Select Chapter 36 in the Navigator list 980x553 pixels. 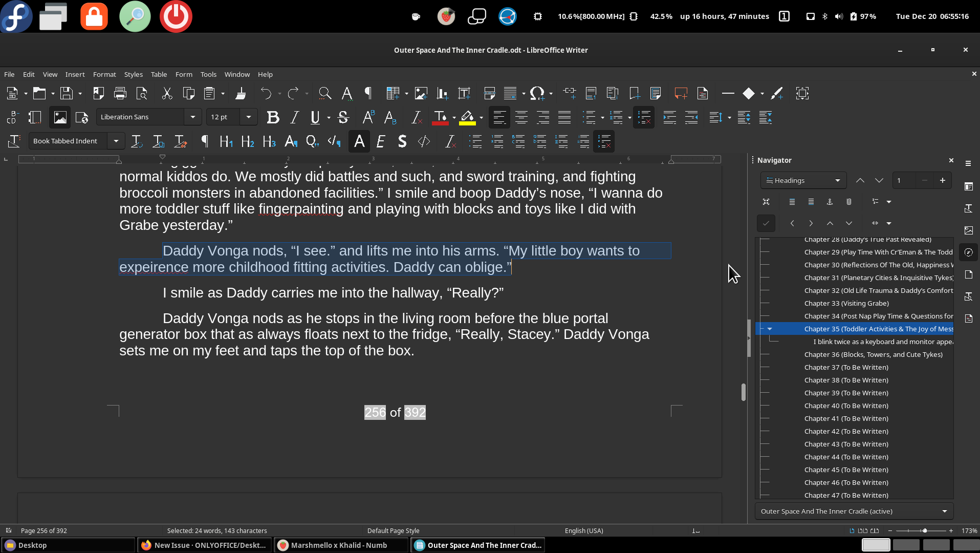(873, 354)
